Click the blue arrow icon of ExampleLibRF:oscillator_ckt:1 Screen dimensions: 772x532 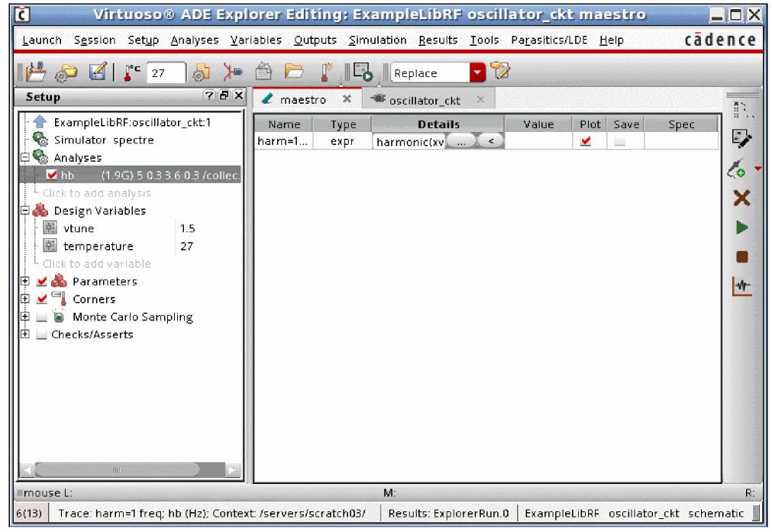(40, 121)
